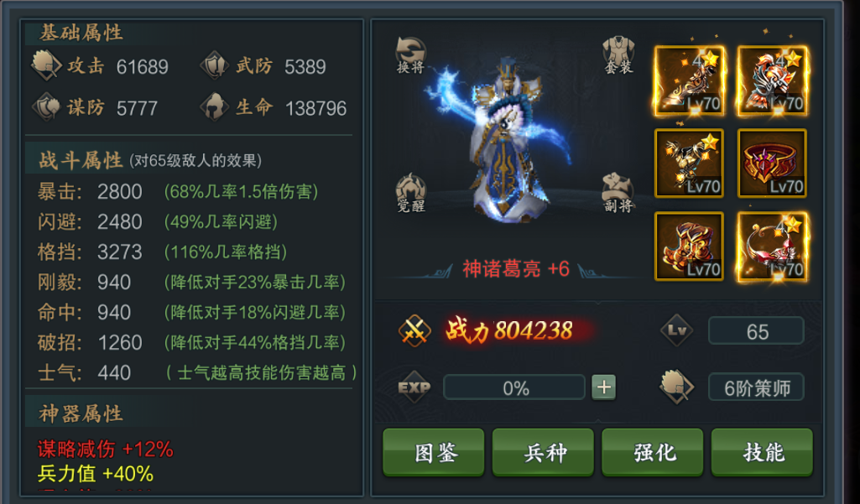Click the 换将 swap general icon
The image size is (860, 504).
(x=411, y=55)
